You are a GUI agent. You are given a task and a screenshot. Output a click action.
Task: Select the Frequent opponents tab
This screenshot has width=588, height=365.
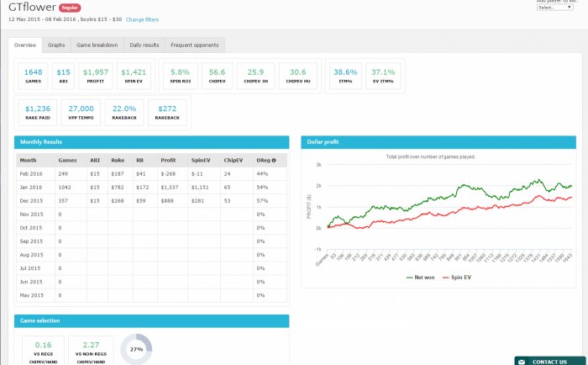tap(195, 45)
